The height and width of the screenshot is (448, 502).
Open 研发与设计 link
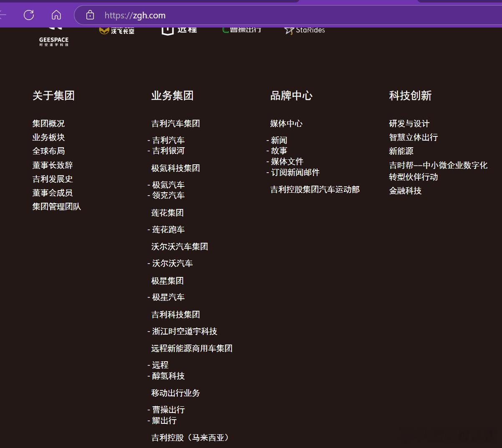click(409, 123)
